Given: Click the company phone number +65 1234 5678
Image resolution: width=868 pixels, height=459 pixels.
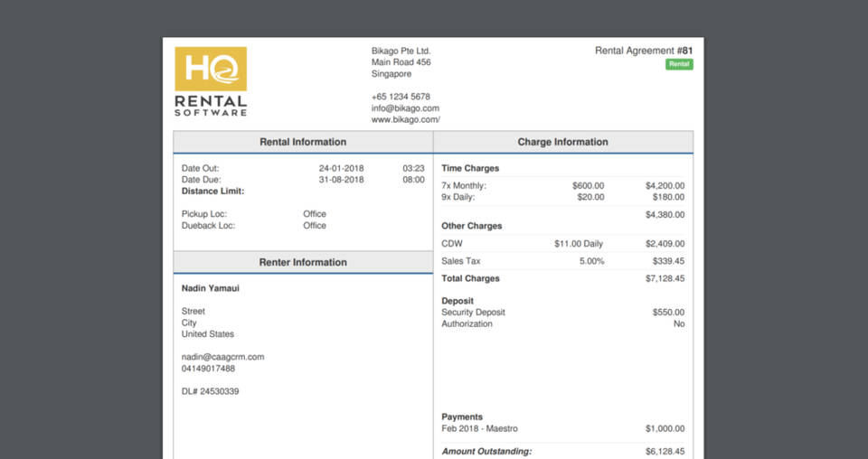Looking at the screenshot, I should pos(401,97).
